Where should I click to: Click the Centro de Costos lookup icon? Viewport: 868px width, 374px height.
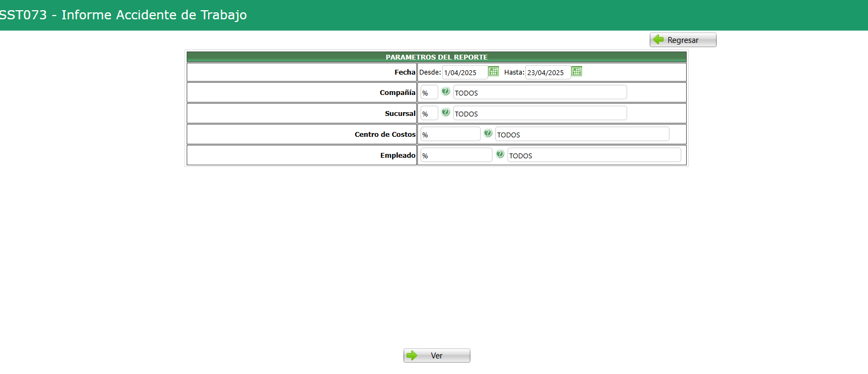488,133
